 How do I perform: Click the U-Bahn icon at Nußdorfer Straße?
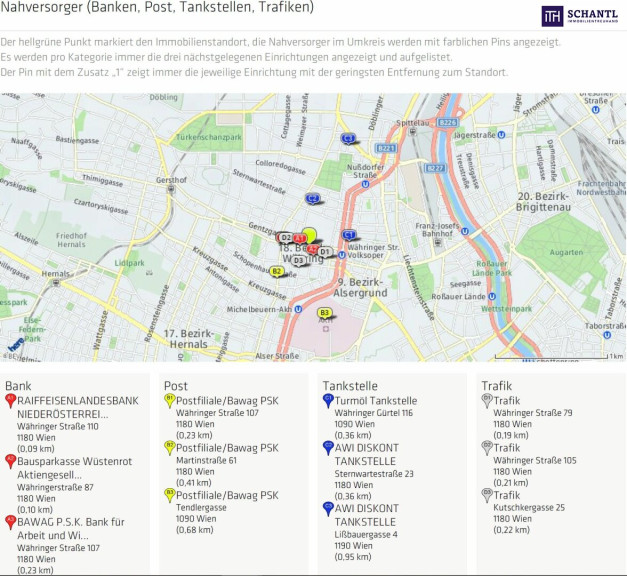pyautogui.click(x=365, y=183)
